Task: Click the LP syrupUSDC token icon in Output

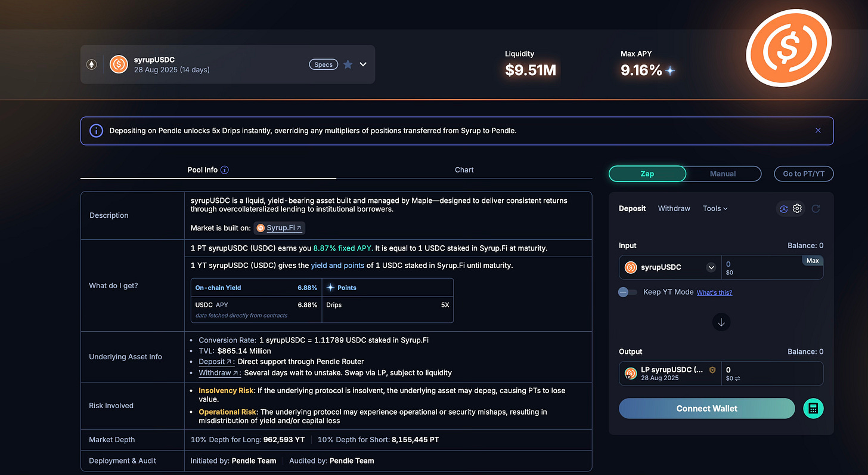Action: click(631, 374)
